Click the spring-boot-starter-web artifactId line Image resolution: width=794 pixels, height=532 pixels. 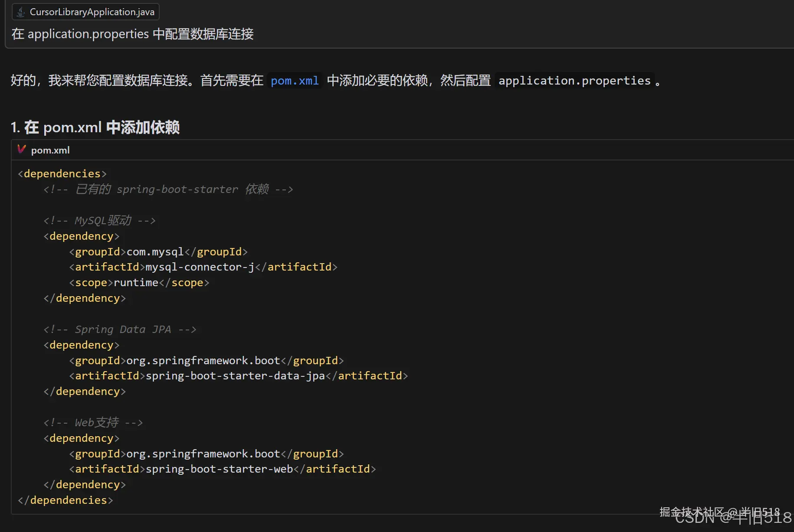click(222, 469)
